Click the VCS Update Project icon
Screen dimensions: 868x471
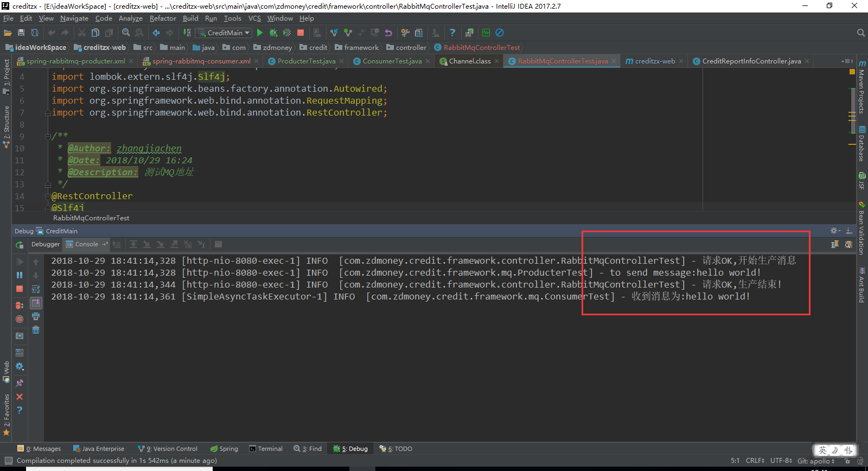click(x=334, y=33)
